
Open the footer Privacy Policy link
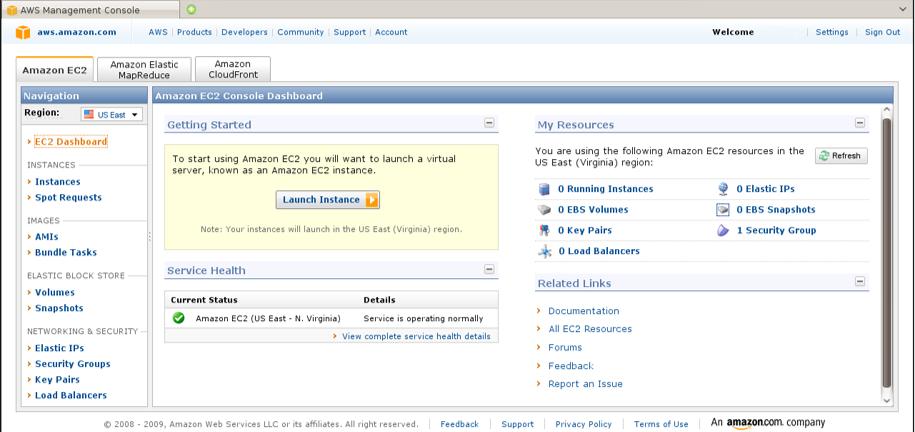coord(584,424)
